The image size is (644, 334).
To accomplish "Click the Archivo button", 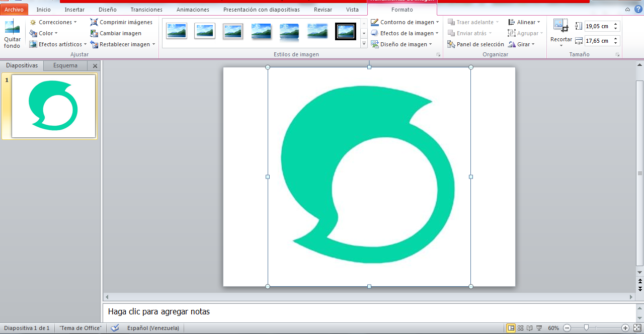I will 14,10.
